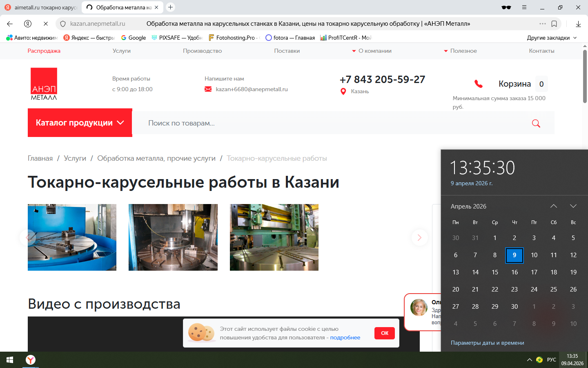588x368 pixels.
Task: Open the dark carousel machine photo
Action: click(x=173, y=237)
